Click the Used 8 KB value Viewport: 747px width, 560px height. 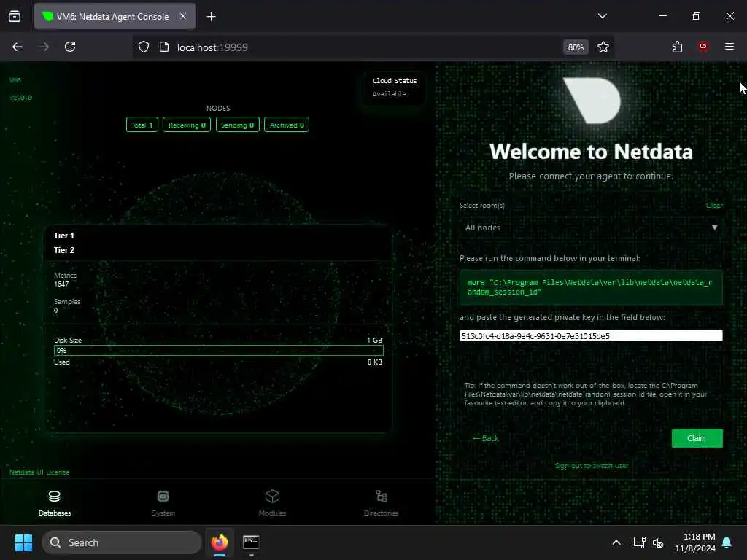click(374, 362)
